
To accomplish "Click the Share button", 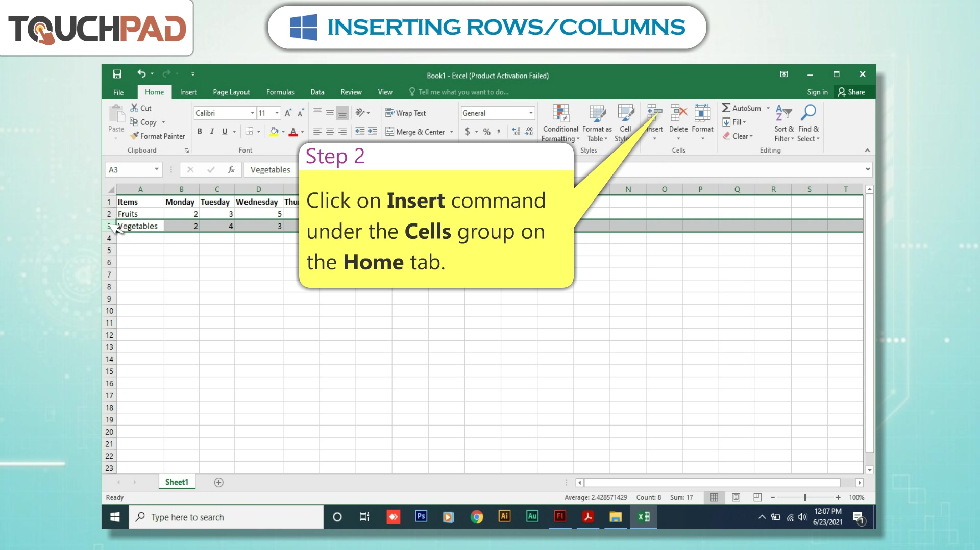I will (851, 92).
